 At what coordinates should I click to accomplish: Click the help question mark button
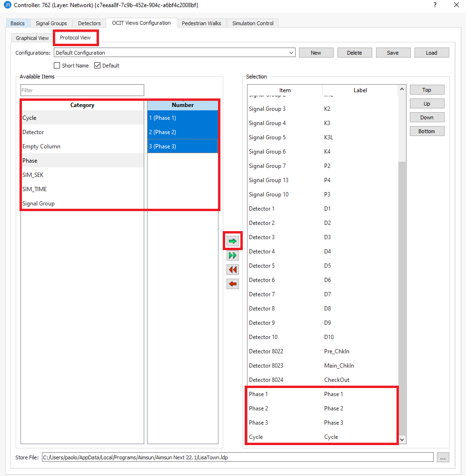435,5
